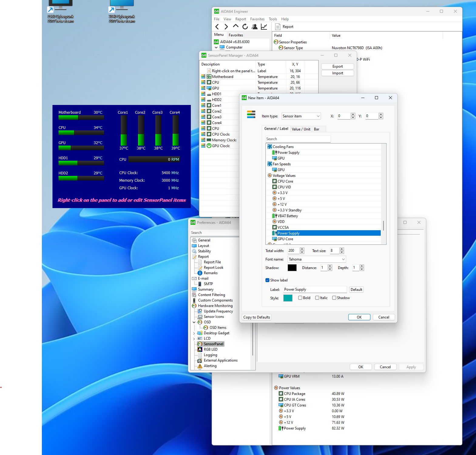Viewport: 476px width, 455px height.
Task: Increase the shadow Distance value
Action: click(330, 266)
